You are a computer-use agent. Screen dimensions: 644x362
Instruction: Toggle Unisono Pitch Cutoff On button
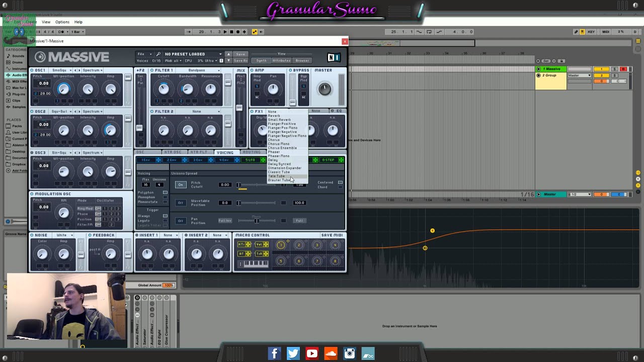coord(181,185)
